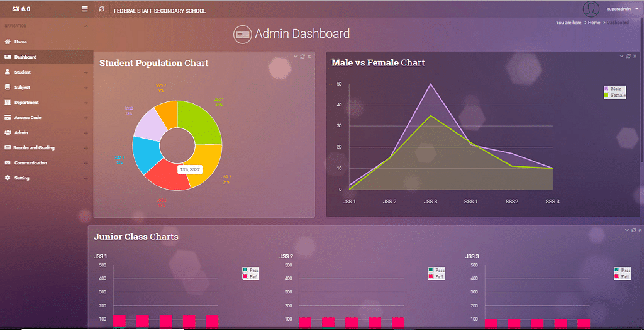Click the Home breadcrumb link
The image size is (644, 330).
pyautogui.click(x=594, y=23)
